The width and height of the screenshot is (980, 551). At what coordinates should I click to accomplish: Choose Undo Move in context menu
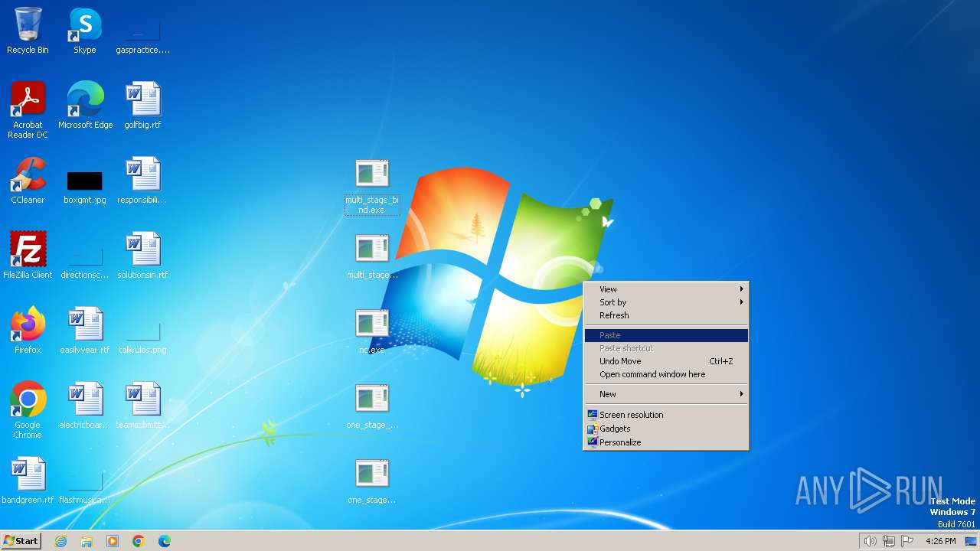(666, 361)
